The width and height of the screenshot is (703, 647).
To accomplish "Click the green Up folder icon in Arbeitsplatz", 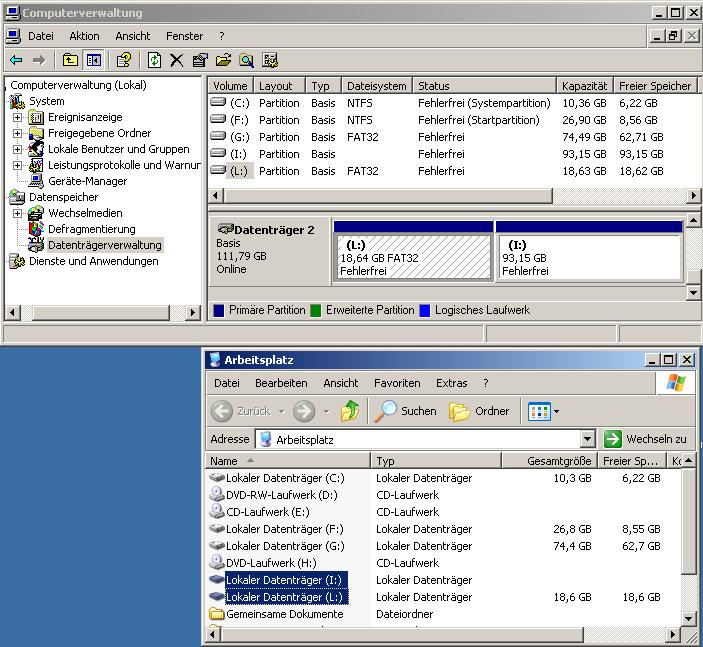I will [x=349, y=411].
